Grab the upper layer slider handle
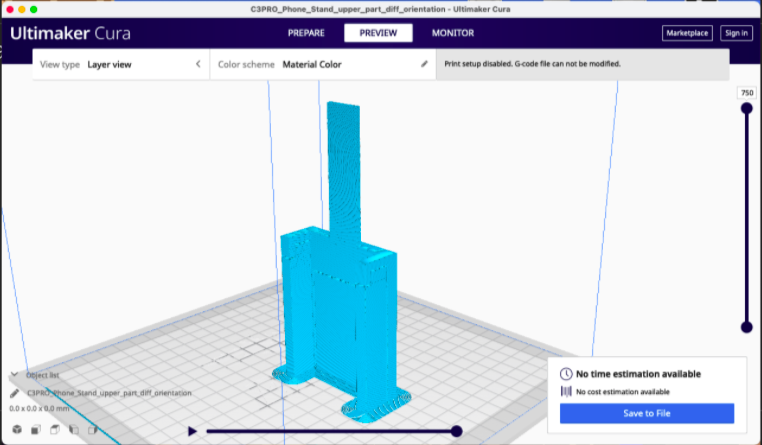Image resolution: width=762 pixels, height=445 pixels. [747, 108]
